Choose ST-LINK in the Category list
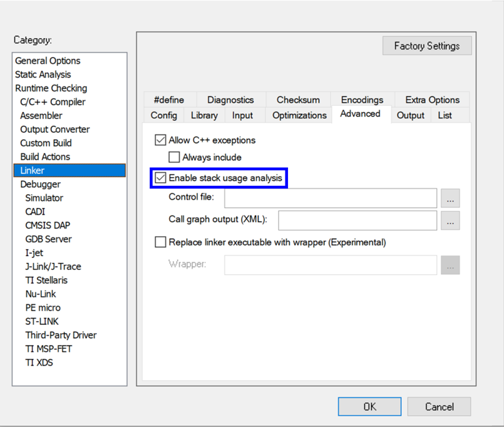The width and height of the screenshot is (504, 427). (42, 321)
